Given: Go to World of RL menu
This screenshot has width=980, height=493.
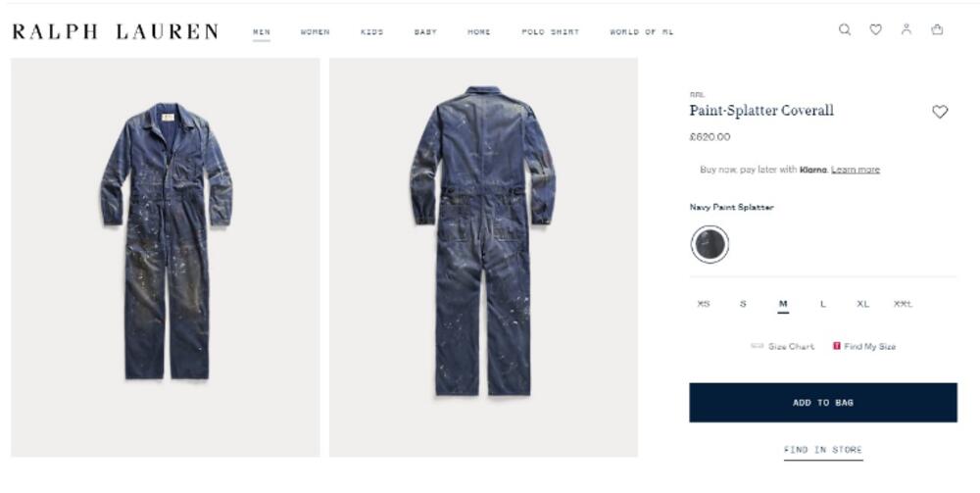Looking at the screenshot, I should coord(641,32).
